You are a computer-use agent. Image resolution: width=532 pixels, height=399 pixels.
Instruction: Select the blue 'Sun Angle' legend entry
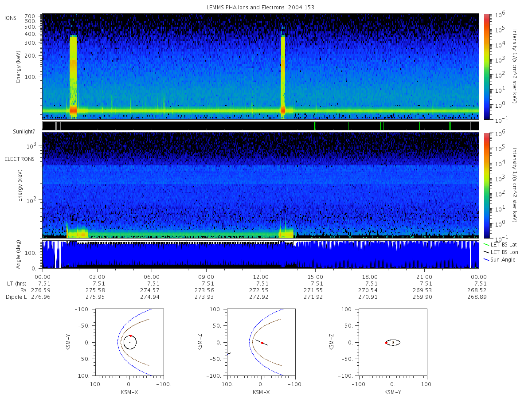click(x=500, y=259)
